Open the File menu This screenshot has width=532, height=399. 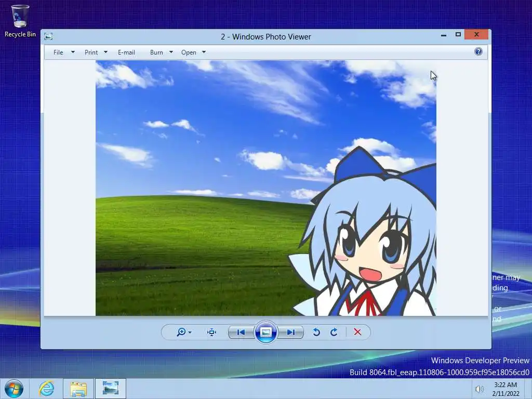pos(58,52)
